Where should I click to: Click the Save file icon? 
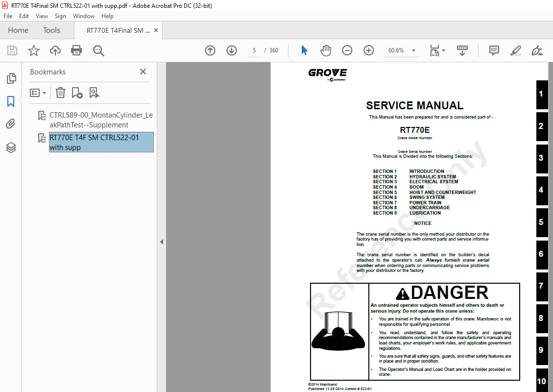[x=12, y=50]
